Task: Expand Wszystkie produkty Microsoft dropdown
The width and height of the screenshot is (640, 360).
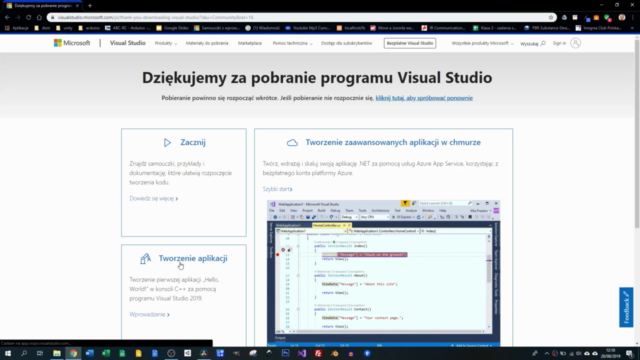Action: click(482, 43)
